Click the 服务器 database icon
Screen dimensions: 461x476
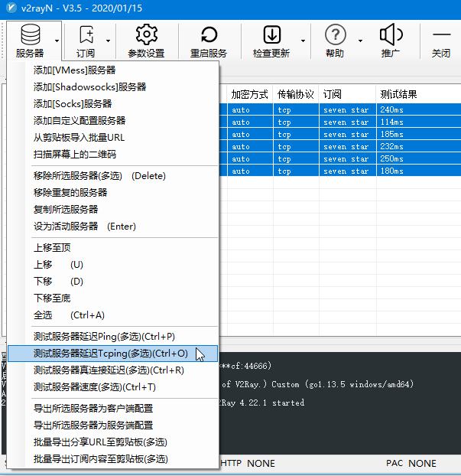click(31, 34)
